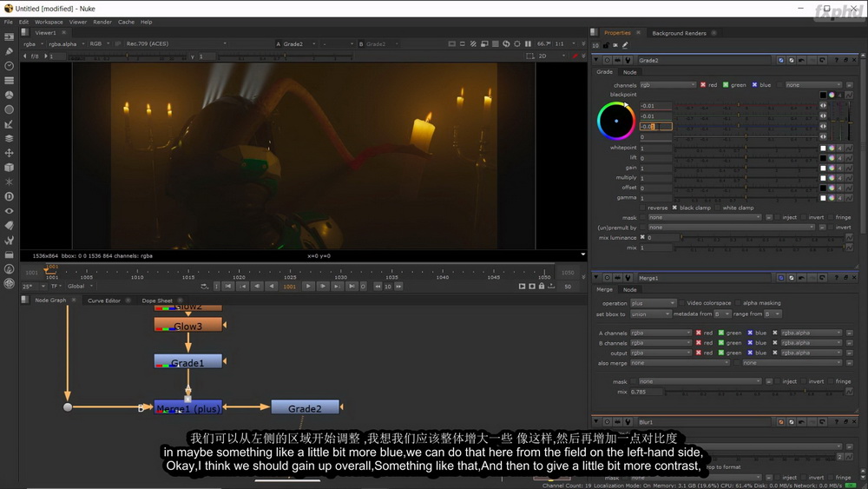Open the Draw tools in the left toolbar
Screen dimensions: 868x489
9,51
